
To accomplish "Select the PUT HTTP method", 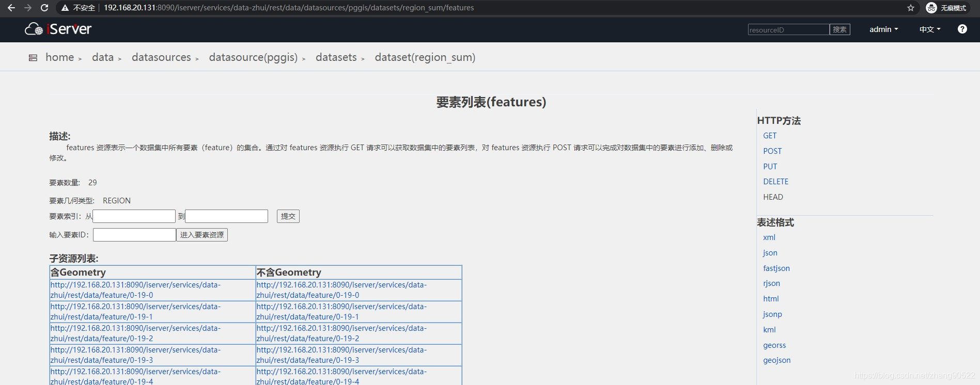I will tap(770, 167).
